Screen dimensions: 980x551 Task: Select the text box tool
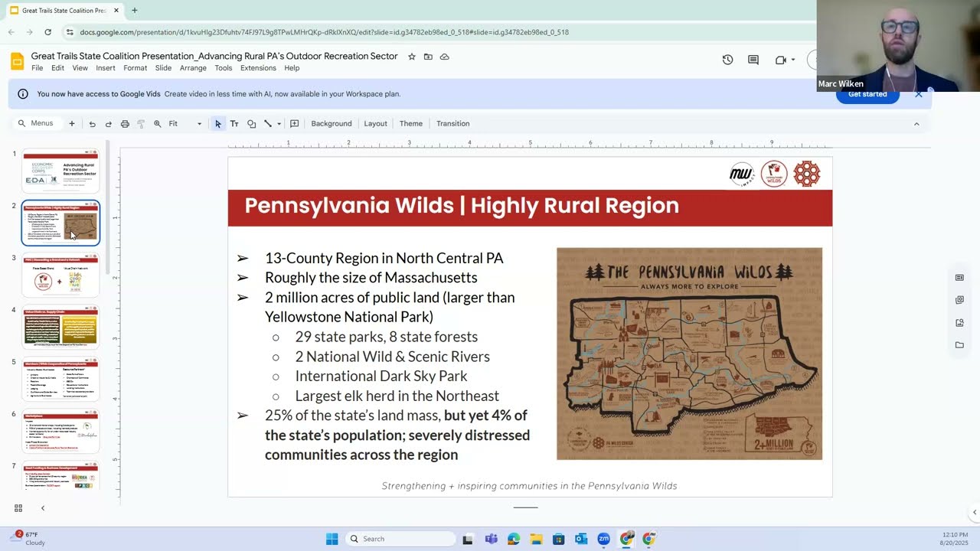[234, 124]
